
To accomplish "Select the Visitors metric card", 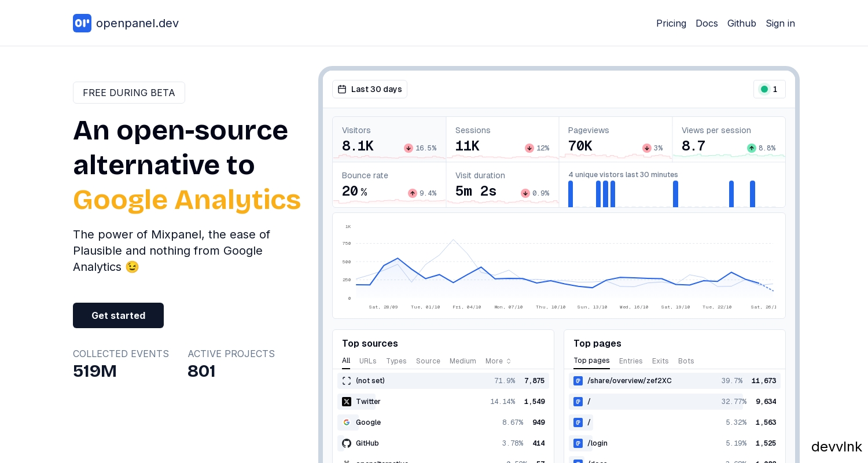I will (389, 139).
